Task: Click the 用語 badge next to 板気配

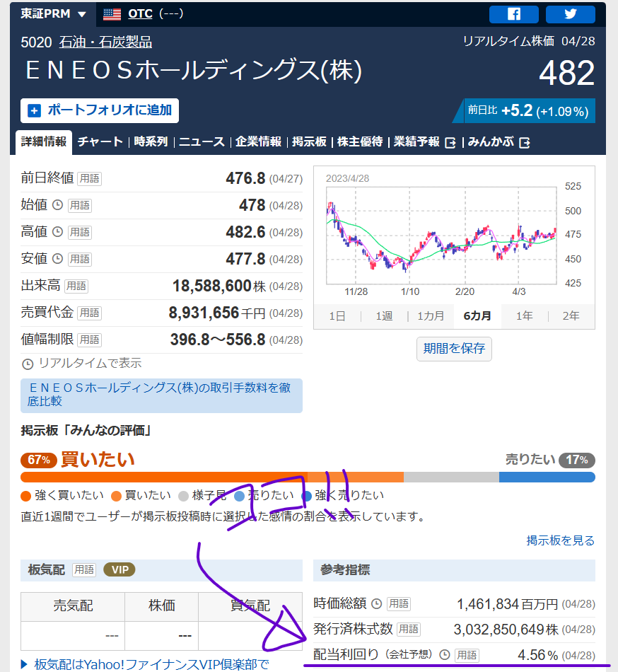Action: pyautogui.click(x=84, y=569)
